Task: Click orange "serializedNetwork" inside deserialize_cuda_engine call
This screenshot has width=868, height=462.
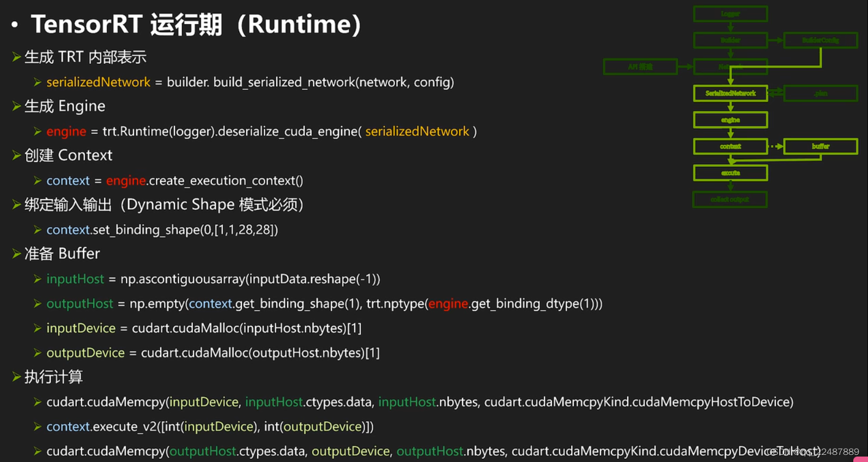Action: (x=417, y=131)
